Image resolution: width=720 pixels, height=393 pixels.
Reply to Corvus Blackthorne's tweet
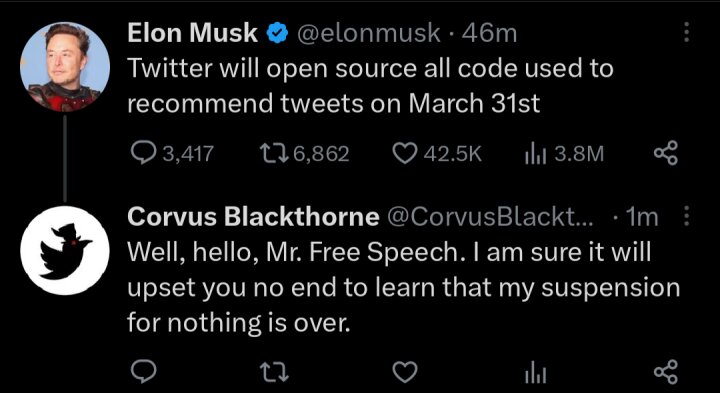[x=142, y=371]
